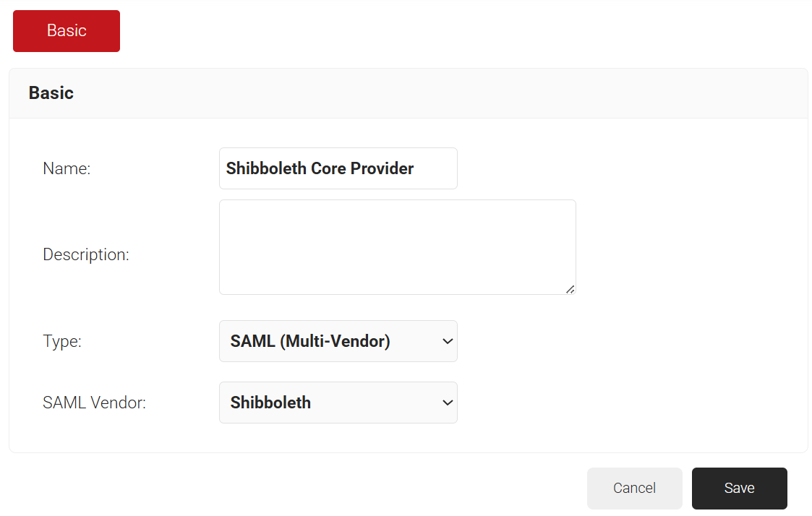Click the "Name:" field label
This screenshot has height=516, width=812.
click(67, 169)
